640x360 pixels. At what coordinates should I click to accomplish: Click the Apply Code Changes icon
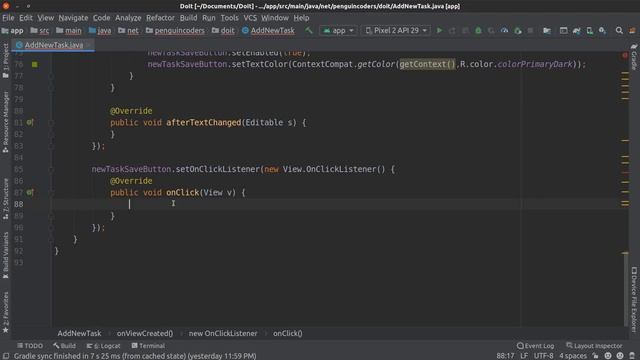click(x=465, y=30)
